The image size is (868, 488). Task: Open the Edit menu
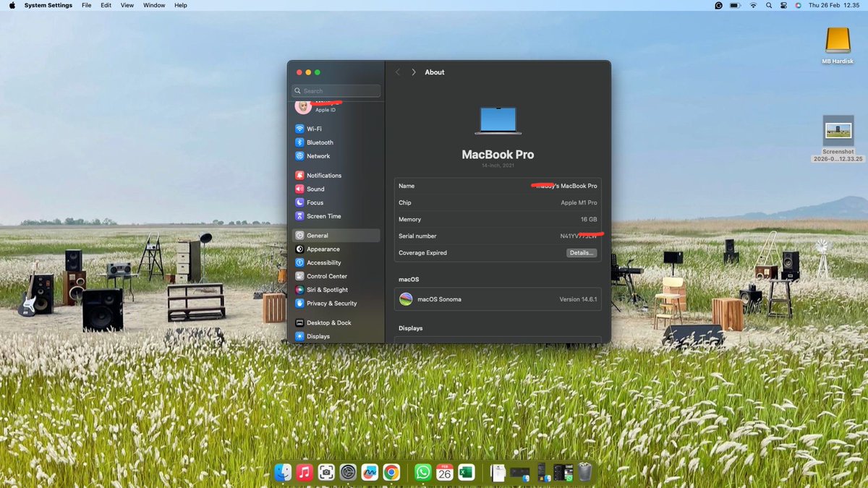[x=106, y=5]
